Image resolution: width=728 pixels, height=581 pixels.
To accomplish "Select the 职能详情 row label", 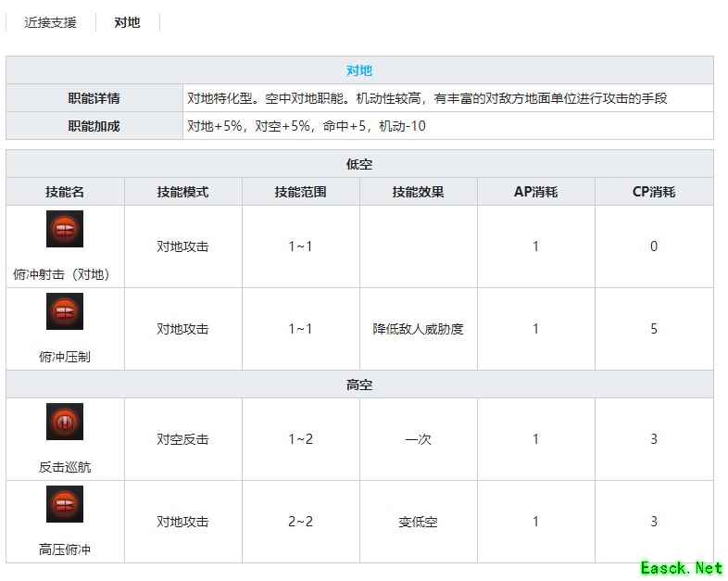I will pyautogui.click(x=94, y=98).
